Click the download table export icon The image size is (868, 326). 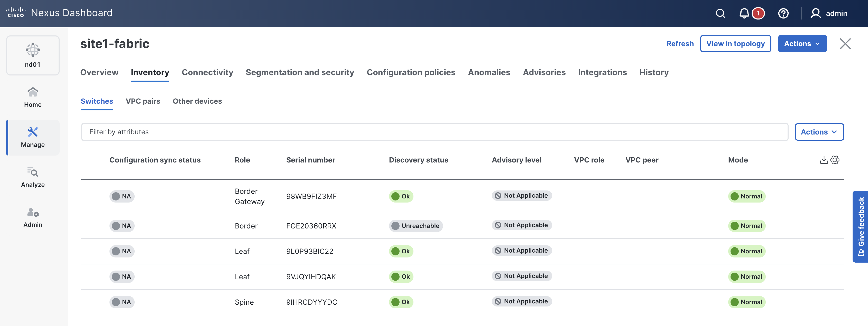(824, 160)
